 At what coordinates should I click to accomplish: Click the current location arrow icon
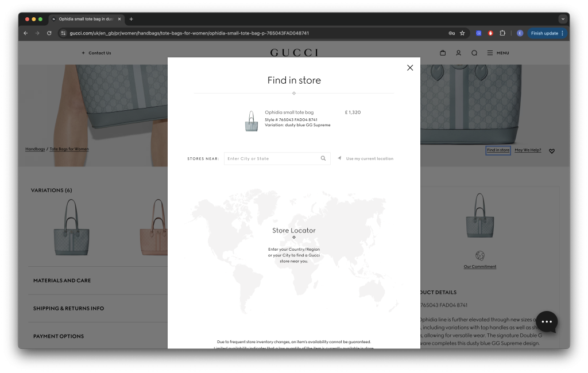tap(339, 158)
